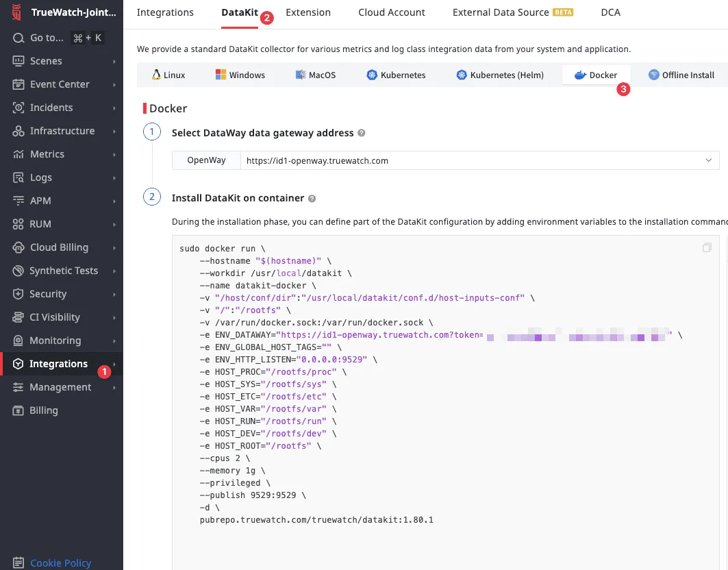Screen dimensions: 728x570
Task: Open the RUM menu item
Action: tap(61, 224)
